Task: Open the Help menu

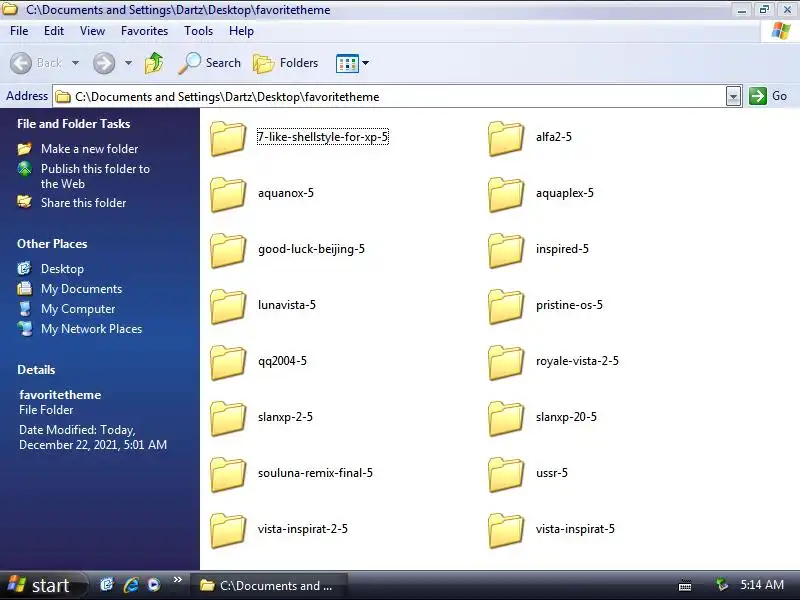Action: click(x=241, y=31)
